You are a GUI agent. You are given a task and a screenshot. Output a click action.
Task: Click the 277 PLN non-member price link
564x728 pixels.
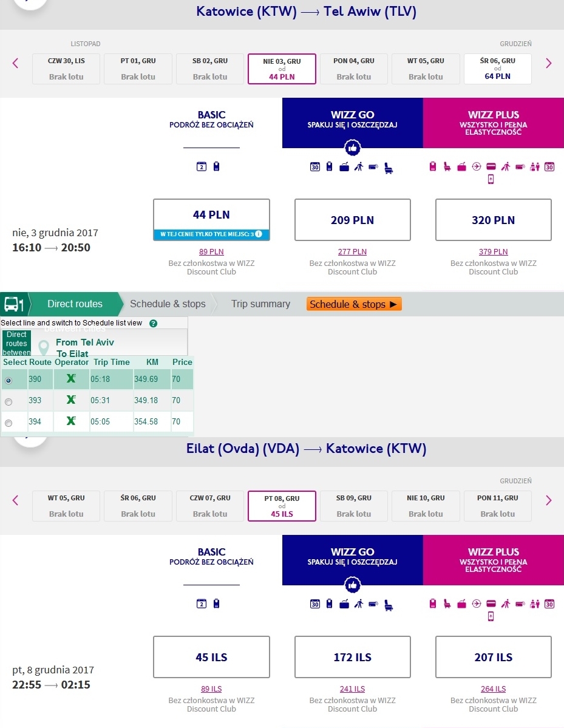[352, 251]
